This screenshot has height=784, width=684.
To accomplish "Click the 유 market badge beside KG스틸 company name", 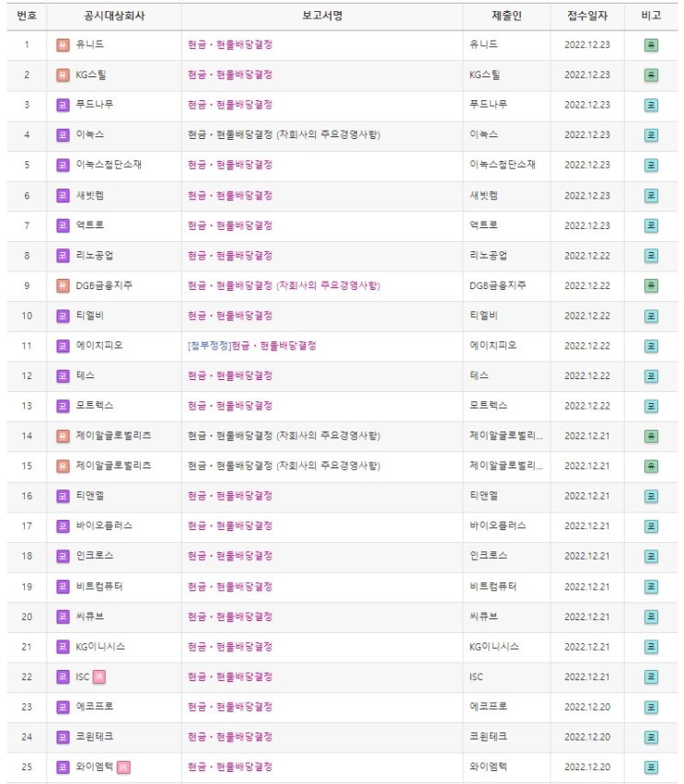I will 63,75.
